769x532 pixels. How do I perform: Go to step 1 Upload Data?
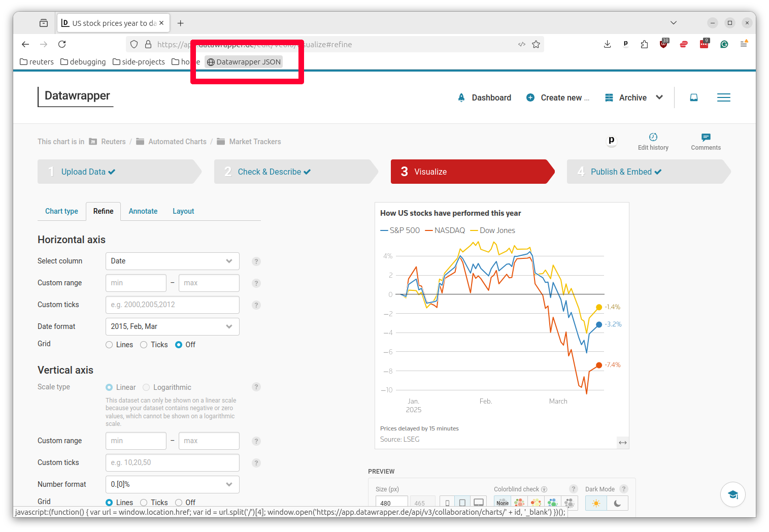click(119, 172)
